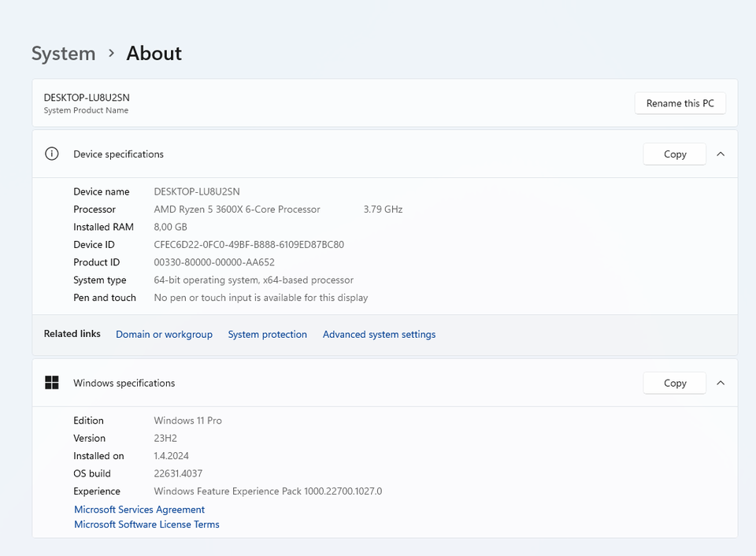Viewport: 756px width, 556px height.
Task: Open the Microsoft Services Agreement link
Action: [x=139, y=510]
